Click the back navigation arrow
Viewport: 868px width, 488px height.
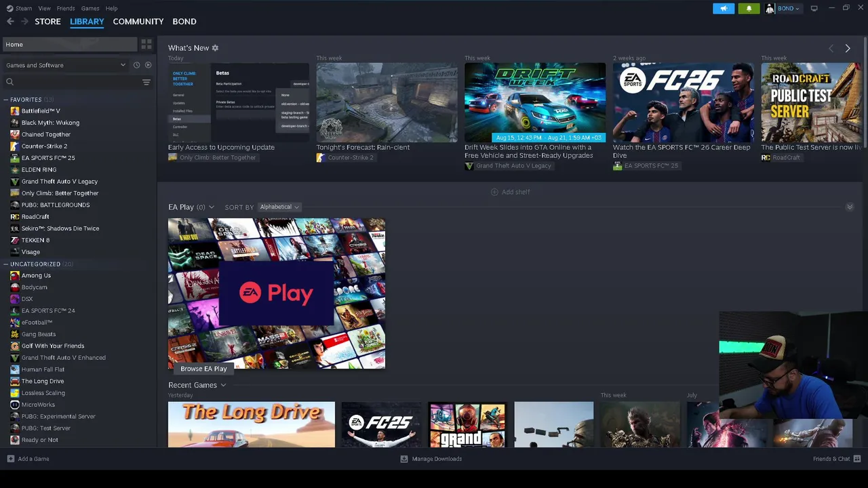pyautogui.click(x=10, y=22)
